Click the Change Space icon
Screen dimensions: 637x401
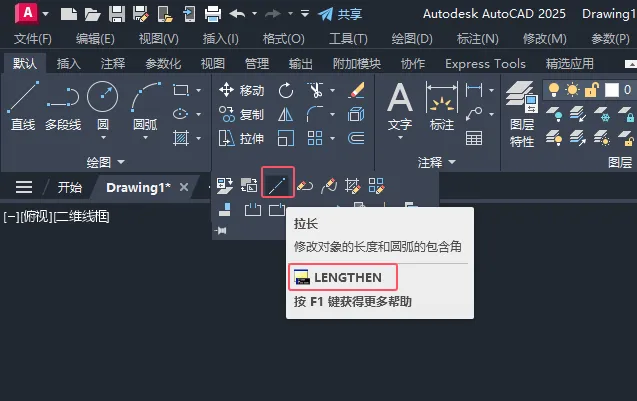(249, 186)
